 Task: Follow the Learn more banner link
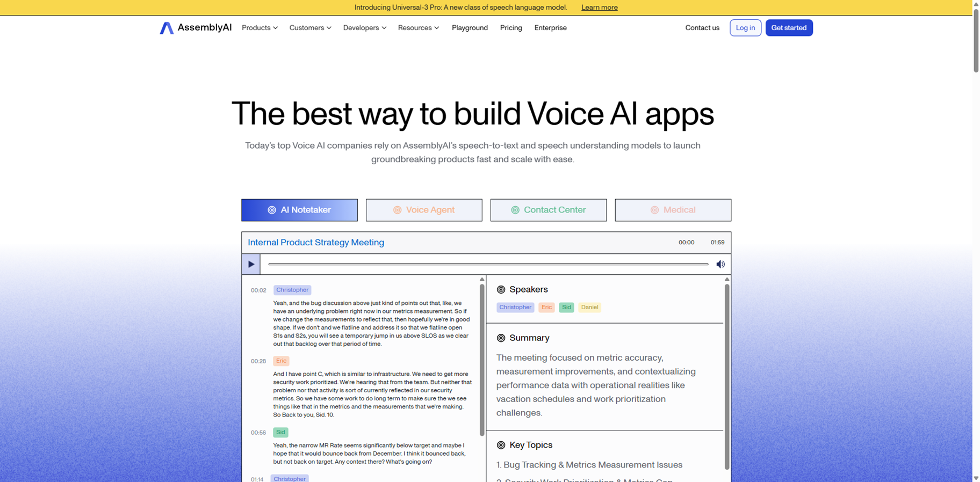point(599,8)
